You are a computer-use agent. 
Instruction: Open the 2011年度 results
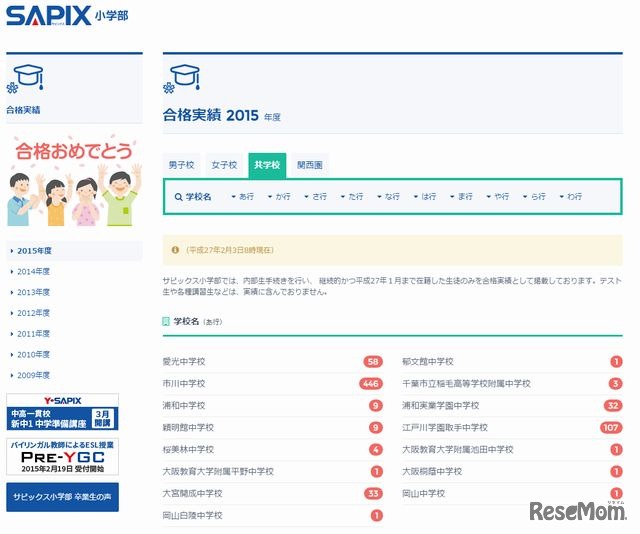33,334
